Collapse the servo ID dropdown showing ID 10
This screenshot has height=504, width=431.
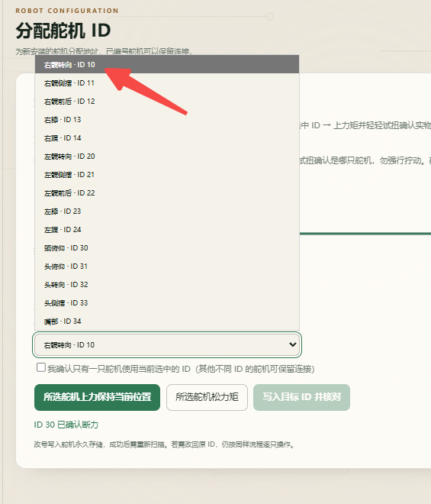click(167, 344)
